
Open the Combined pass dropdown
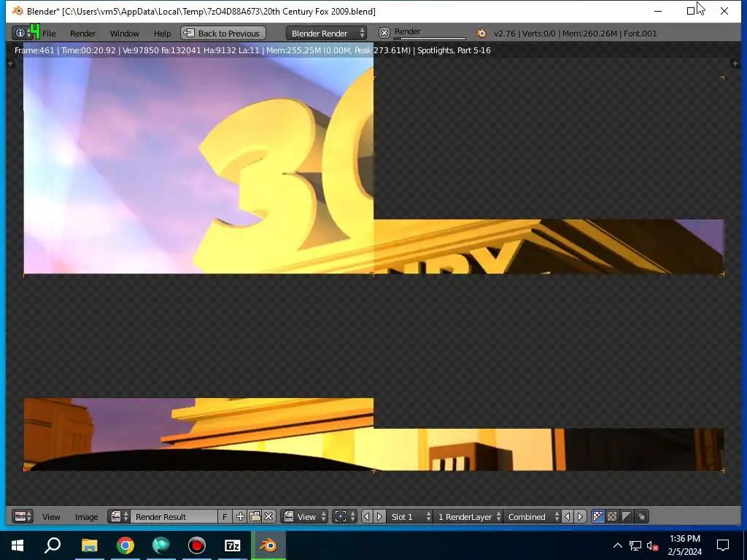coord(532,517)
